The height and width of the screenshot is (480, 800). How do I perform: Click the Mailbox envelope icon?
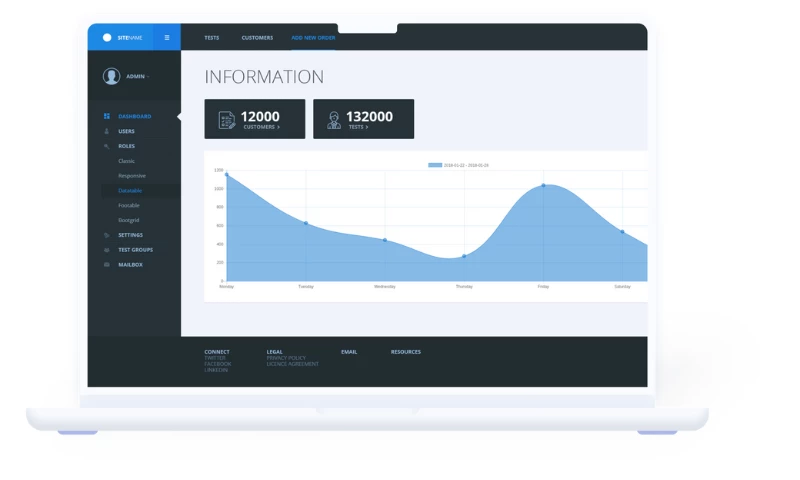(107, 265)
